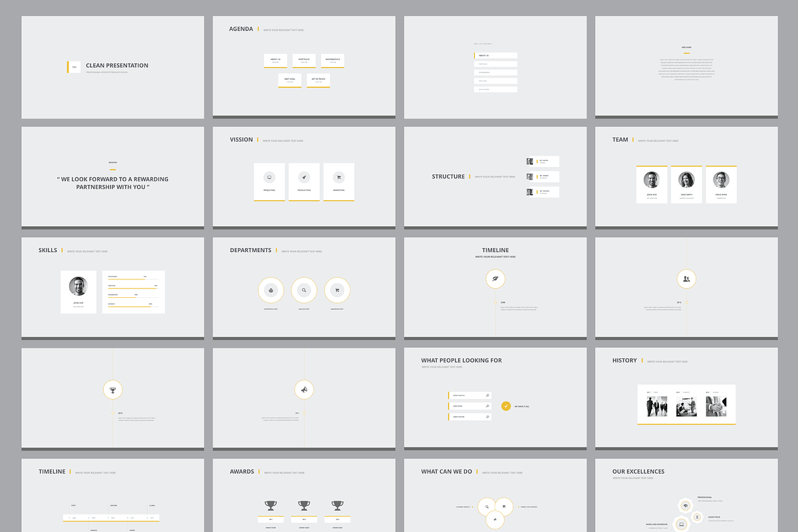The width and height of the screenshot is (798, 532).
Task: Click John Doe's portrait on Skills slide
Action: tap(78, 286)
